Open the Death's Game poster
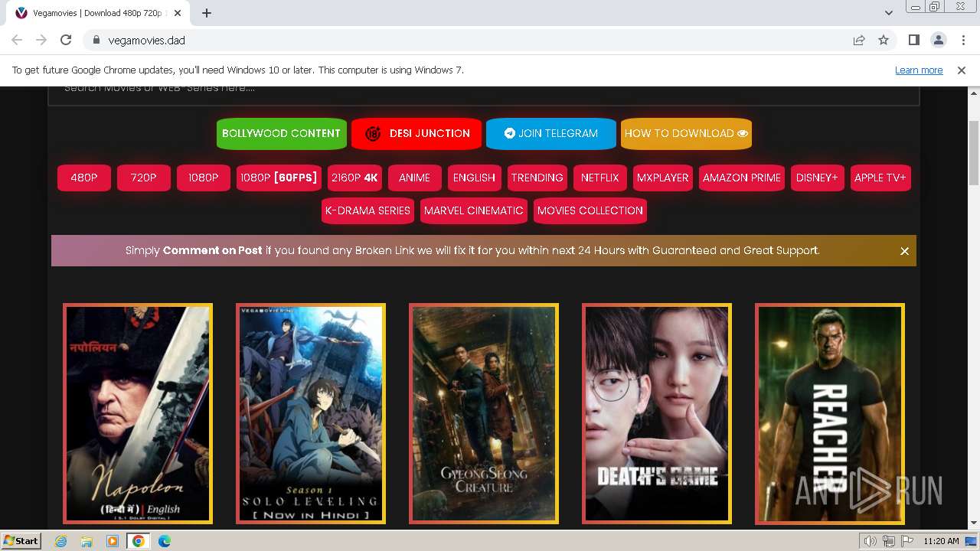Image resolution: width=980 pixels, height=551 pixels. [657, 414]
